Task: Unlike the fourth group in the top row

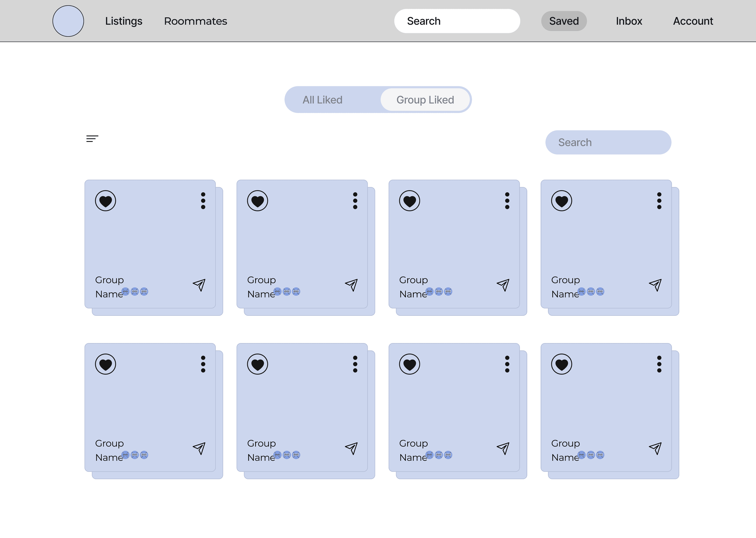Action: point(562,201)
